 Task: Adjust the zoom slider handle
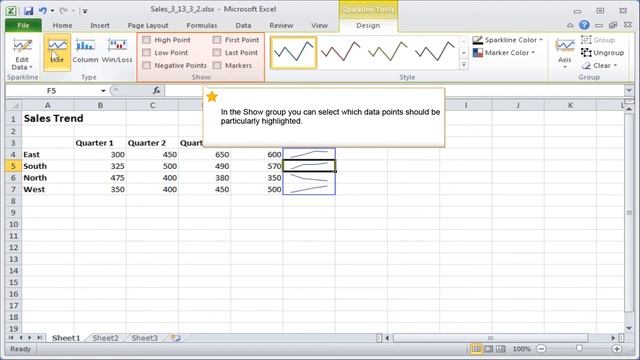coord(579,349)
